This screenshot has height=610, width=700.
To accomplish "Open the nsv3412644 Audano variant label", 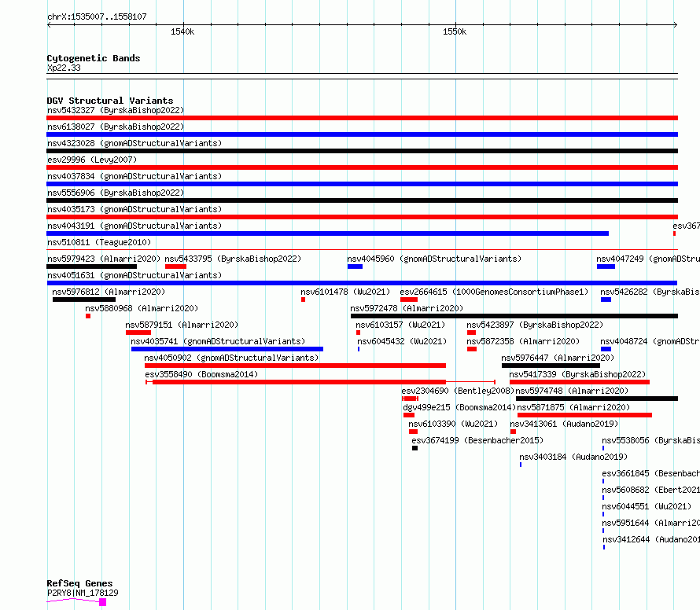I will (x=651, y=539).
